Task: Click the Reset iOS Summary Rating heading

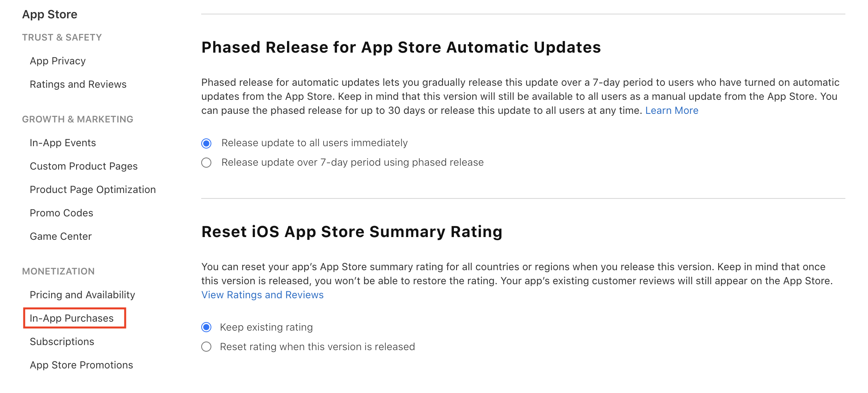Action: (x=352, y=232)
